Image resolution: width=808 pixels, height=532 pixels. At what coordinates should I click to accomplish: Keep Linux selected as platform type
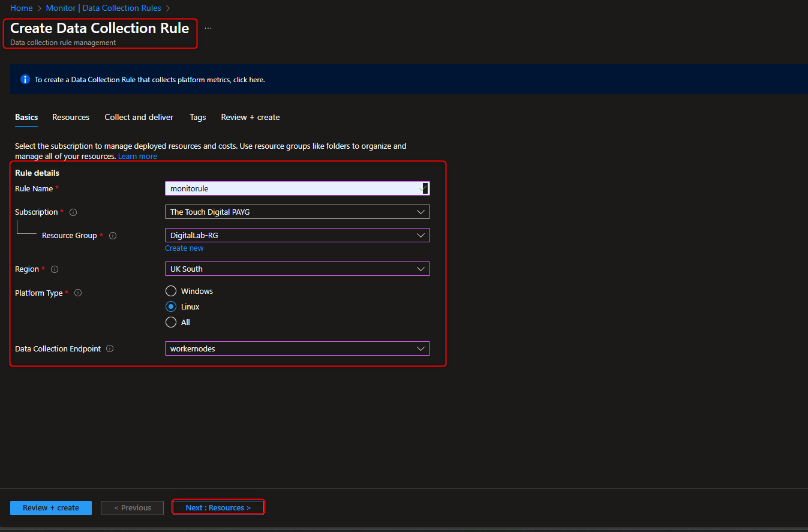point(171,306)
